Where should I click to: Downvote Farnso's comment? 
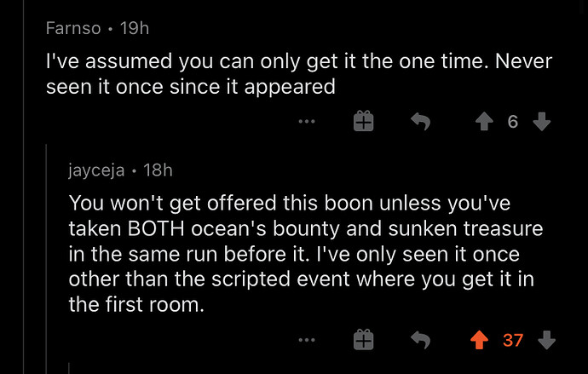tap(541, 123)
